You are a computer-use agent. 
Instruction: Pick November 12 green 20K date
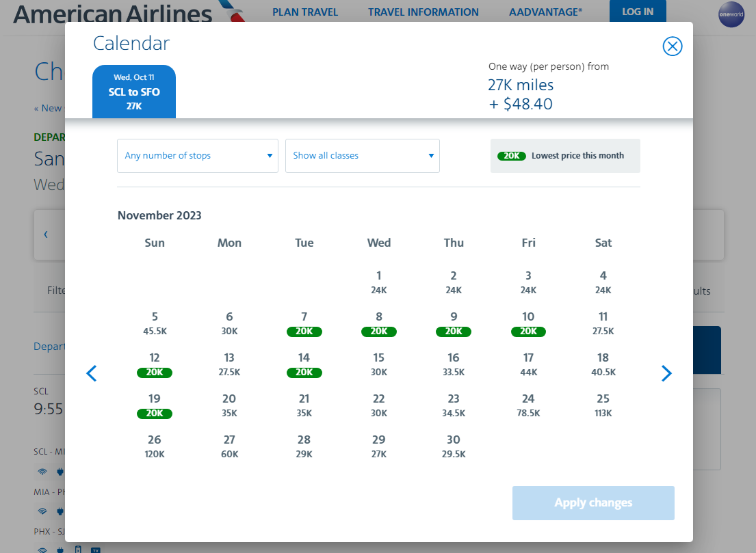click(x=155, y=364)
